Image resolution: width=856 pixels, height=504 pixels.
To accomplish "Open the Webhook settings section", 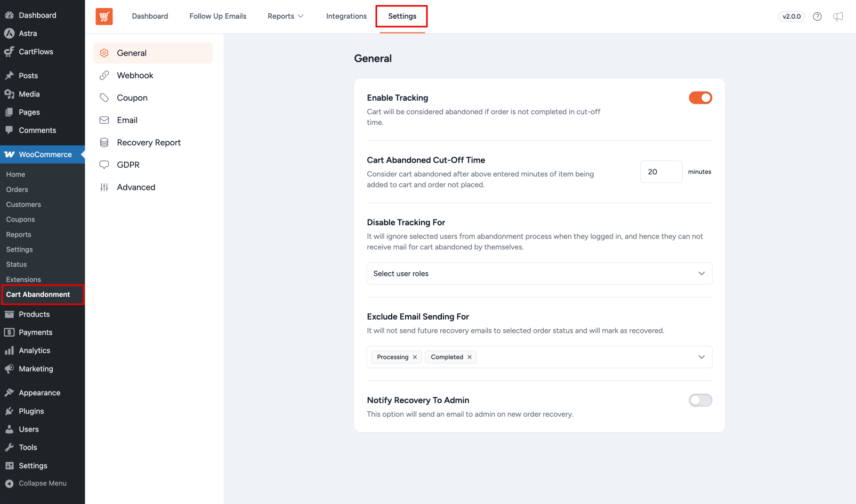I will point(154,76).
